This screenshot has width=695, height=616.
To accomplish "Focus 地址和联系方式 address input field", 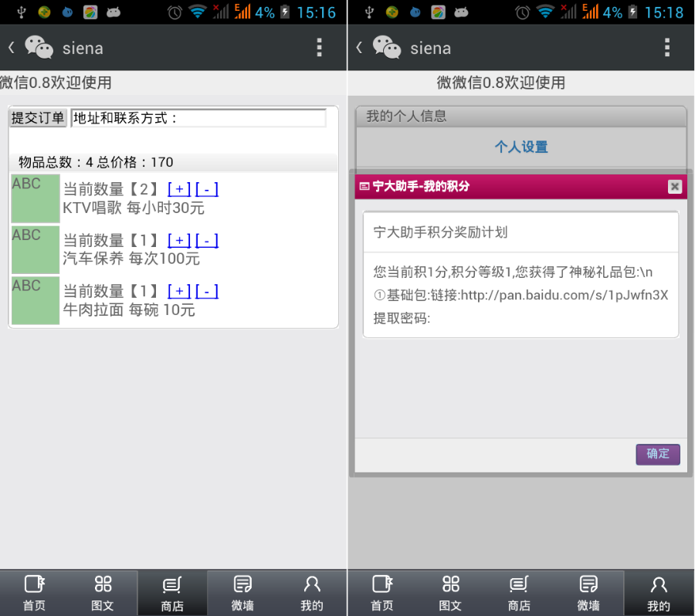I will click(198, 118).
